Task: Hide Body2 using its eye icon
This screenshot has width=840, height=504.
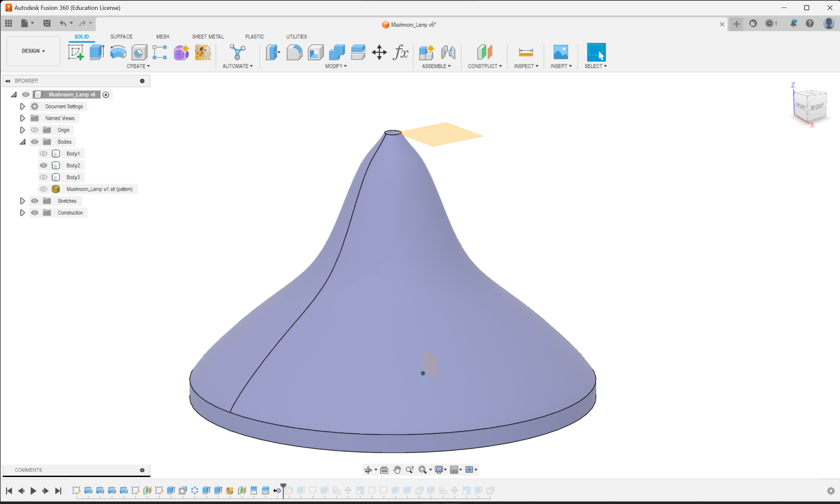Action: tap(43, 165)
